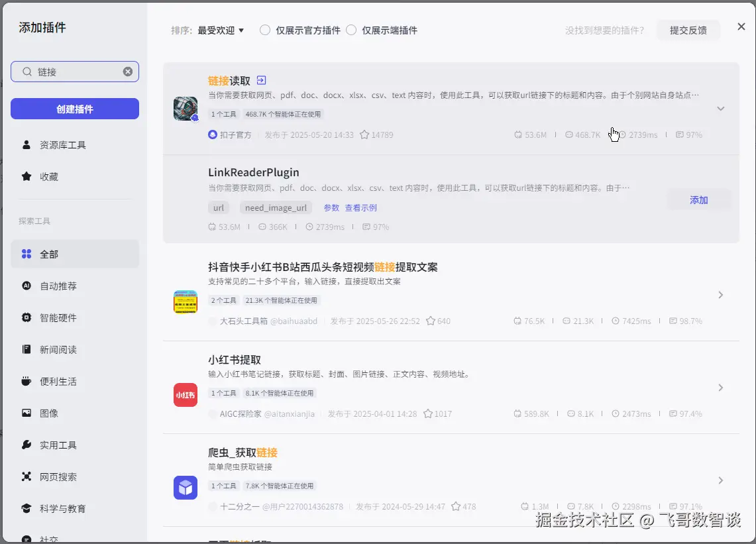Click star favorite count 14789
Viewport: 756px width, 544px height.
[x=376, y=135]
